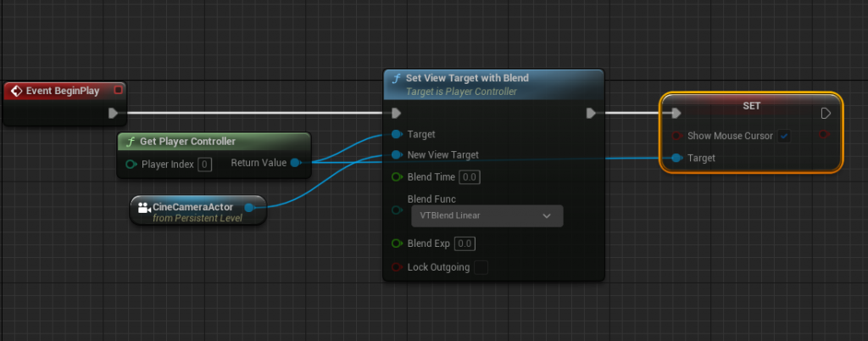The width and height of the screenshot is (868, 341).
Task: Click the Return Value pin on Get Player Controller
Action: click(295, 163)
